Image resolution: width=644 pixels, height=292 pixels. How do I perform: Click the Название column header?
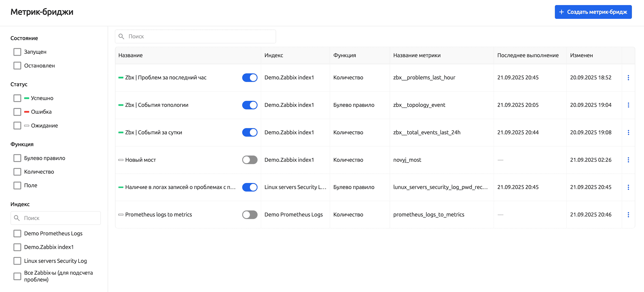pyautogui.click(x=130, y=55)
